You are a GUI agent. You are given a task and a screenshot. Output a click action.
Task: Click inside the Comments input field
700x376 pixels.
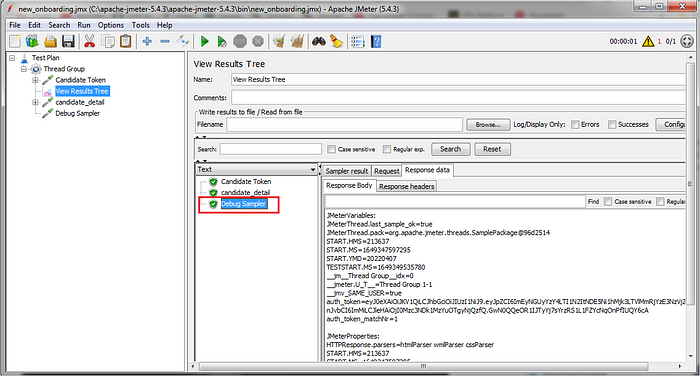pos(458,98)
